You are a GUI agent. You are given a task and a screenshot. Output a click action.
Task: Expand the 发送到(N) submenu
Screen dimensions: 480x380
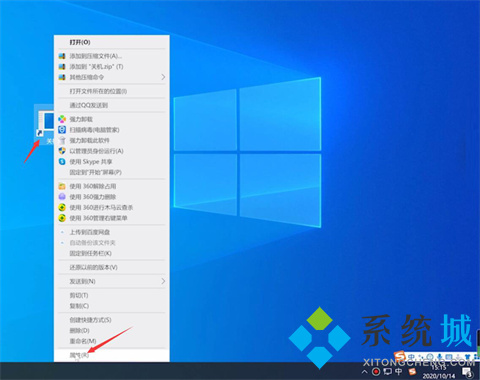click(x=112, y=281)
